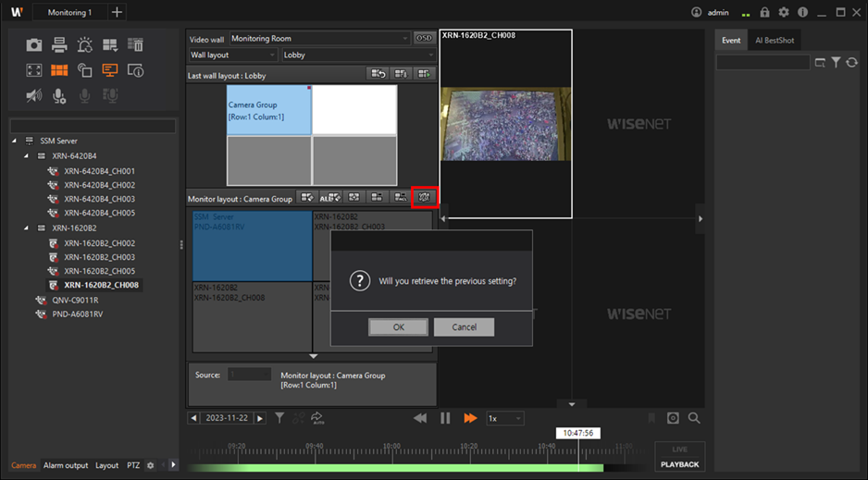Viewport: 868px width, 480px height.
Task: Open the fullscreen view icon
Action: pyautogui.click(x=34, y=70)
